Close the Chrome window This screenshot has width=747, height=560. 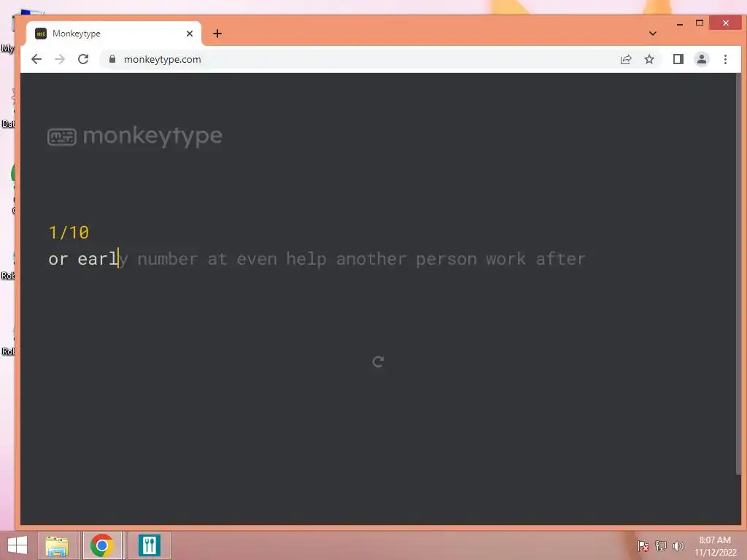[x=725, y=23]
